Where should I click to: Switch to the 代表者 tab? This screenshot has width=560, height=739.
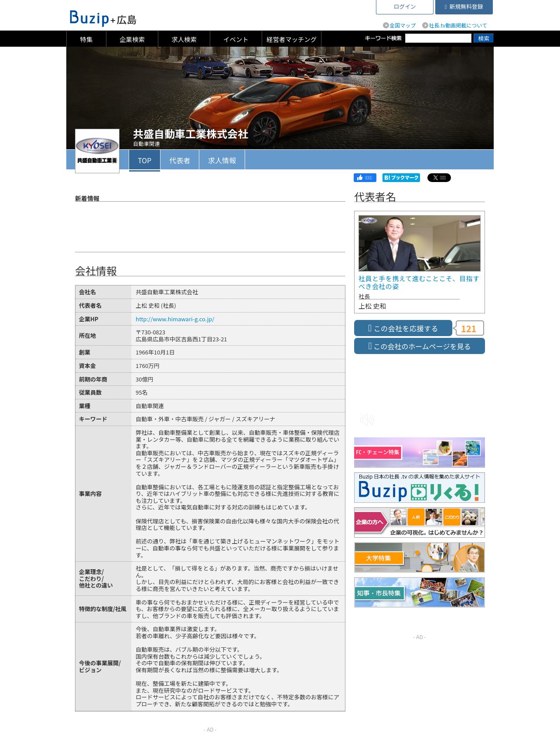pos(180,161)
